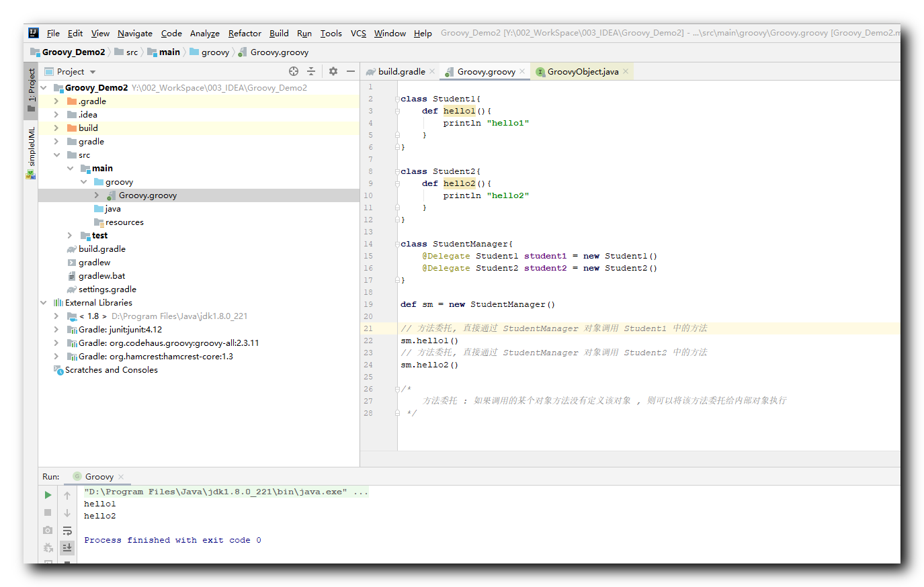Expand Gradle: junit:junit:4.12 library
This screenshot has height=587, width=924.
(56, 330)
